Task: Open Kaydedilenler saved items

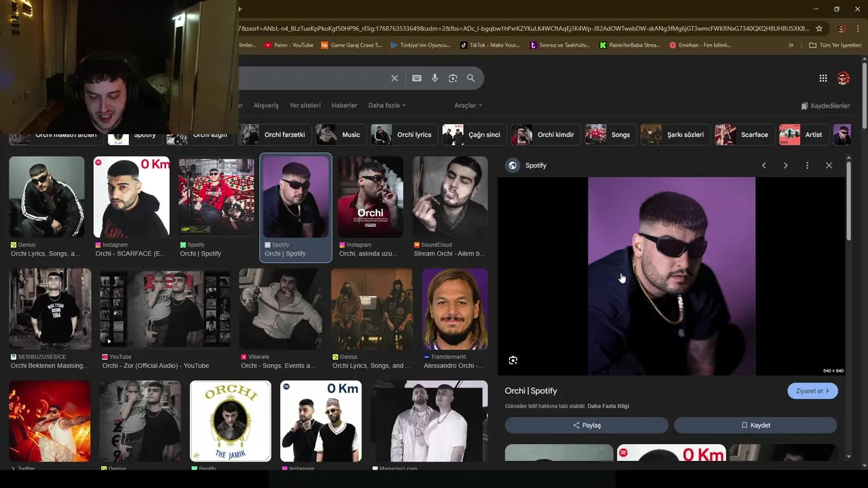Action: click(x=825, y=106)
